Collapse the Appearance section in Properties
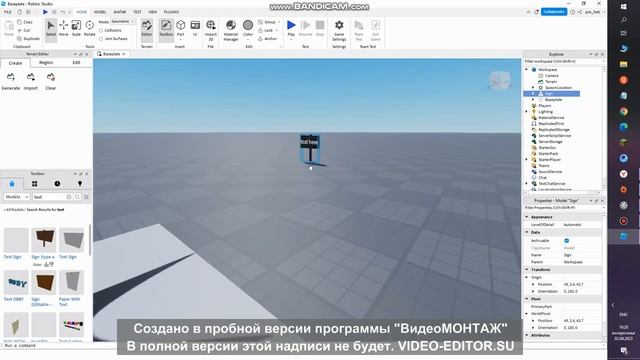 (527, 217)
